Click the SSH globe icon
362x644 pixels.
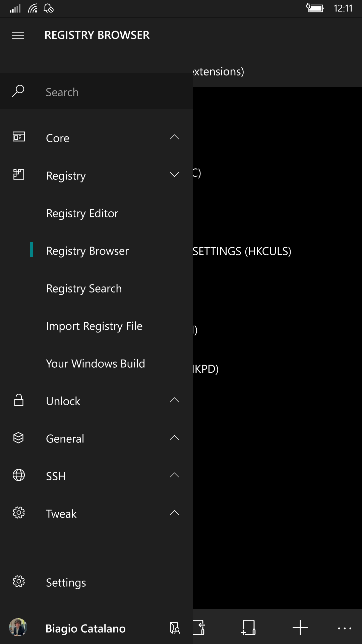point(19,475)
